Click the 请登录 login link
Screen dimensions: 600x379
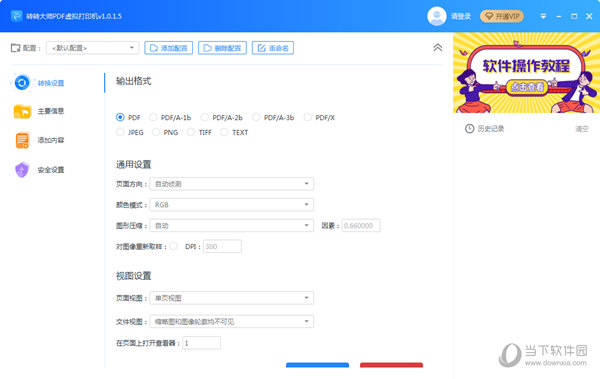pos(460,16)
